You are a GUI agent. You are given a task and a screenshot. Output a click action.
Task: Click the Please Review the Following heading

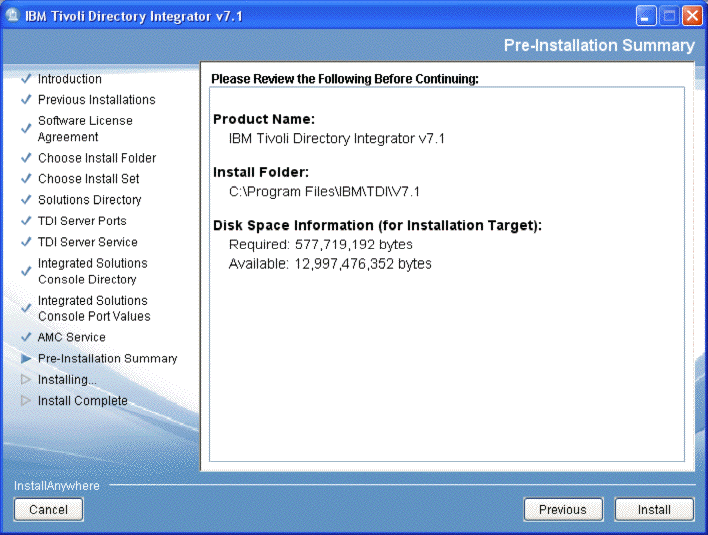[345, 79]
